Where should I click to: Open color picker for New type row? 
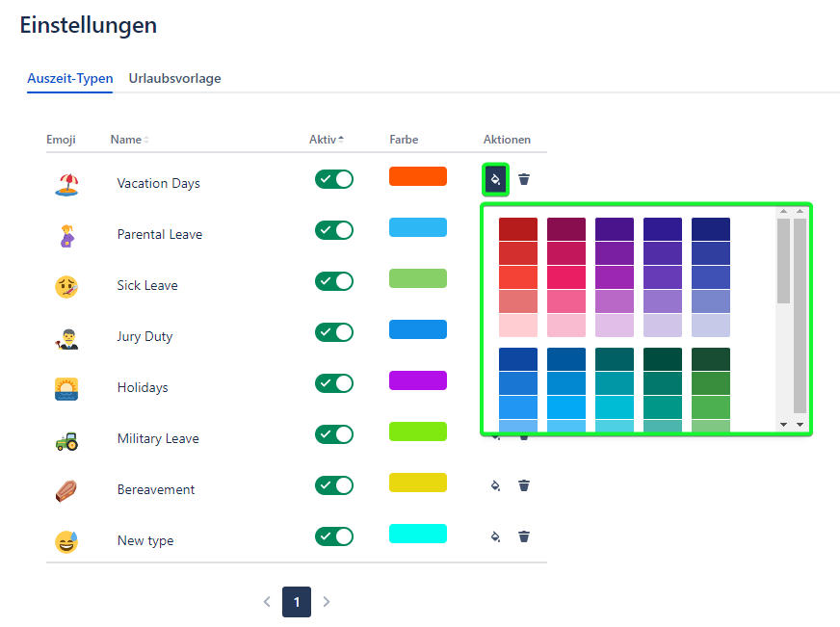click(x=495, y=536)
